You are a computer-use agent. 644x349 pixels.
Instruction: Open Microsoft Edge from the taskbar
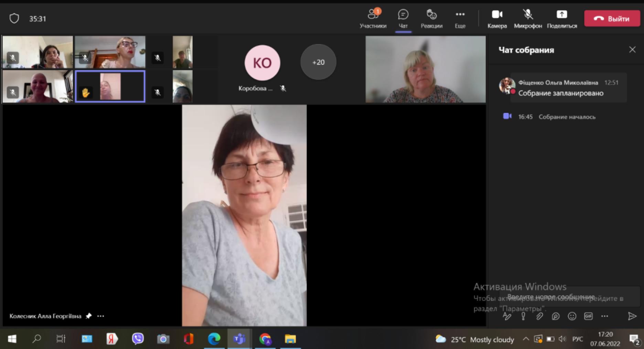(x=214, y=339)
